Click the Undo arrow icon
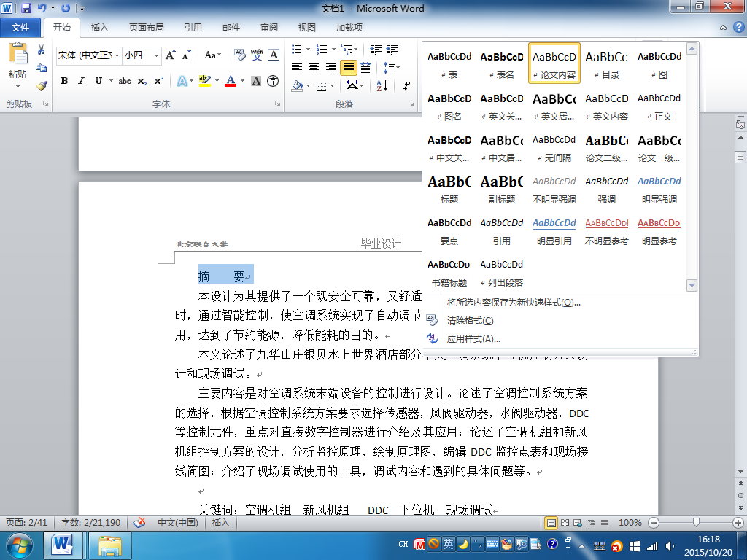747x560 pixels. pyautogui.click(x=42, y=8)
